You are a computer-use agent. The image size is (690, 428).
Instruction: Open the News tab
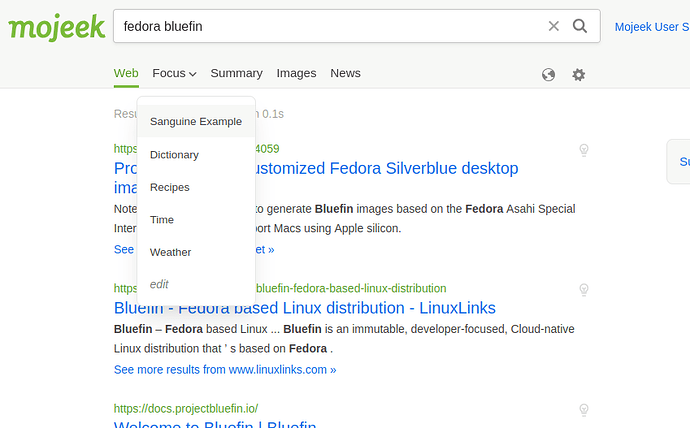point(345,73)
